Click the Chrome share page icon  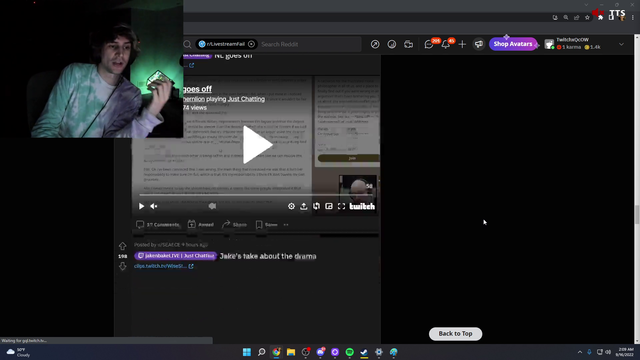(576, 18)
